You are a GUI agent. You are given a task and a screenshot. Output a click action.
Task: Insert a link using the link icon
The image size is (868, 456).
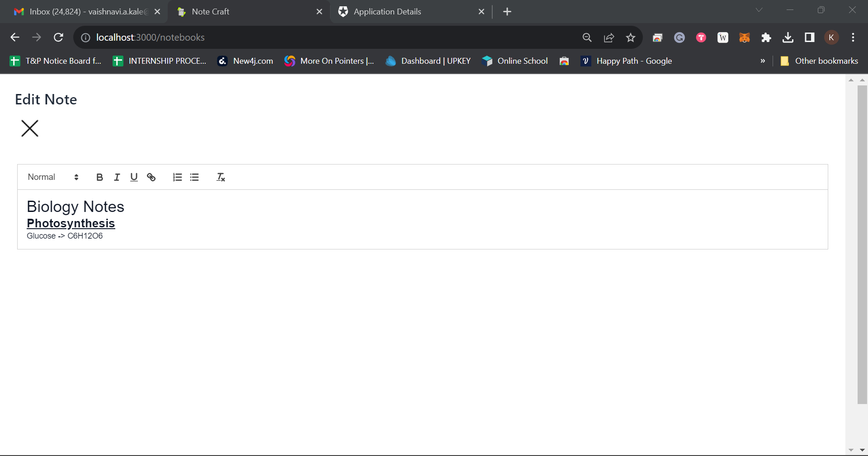[151, 177]
